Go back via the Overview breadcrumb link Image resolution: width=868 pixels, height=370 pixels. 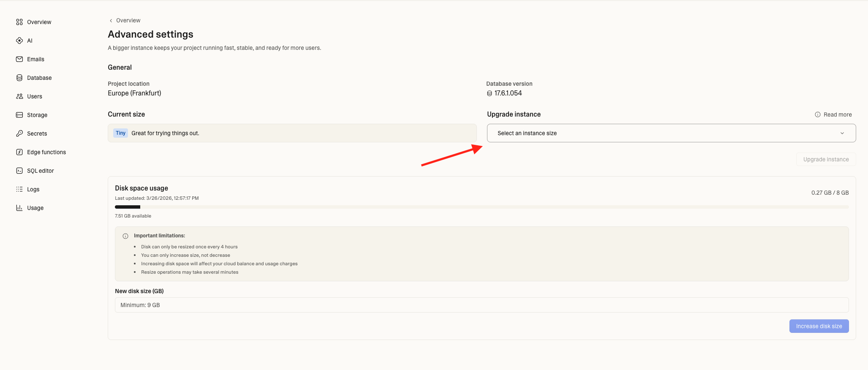pyautogui.click(x=128, y=20)
